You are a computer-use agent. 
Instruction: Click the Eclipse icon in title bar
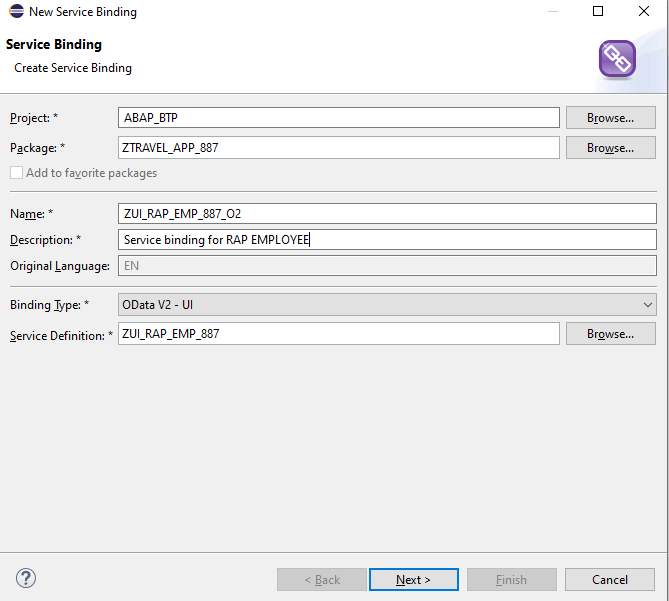pyautogui.click(x=16, y=12)
